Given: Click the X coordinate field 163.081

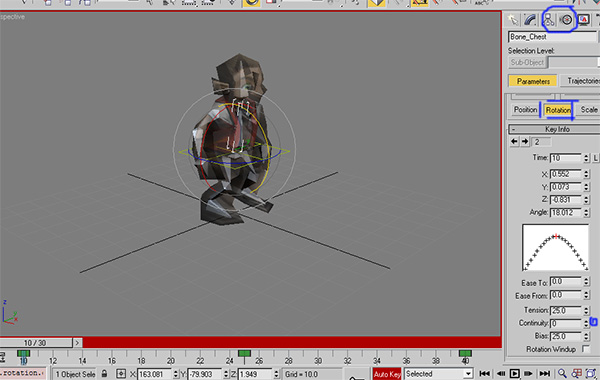Looking at the screenshot, I should [154, 374].
